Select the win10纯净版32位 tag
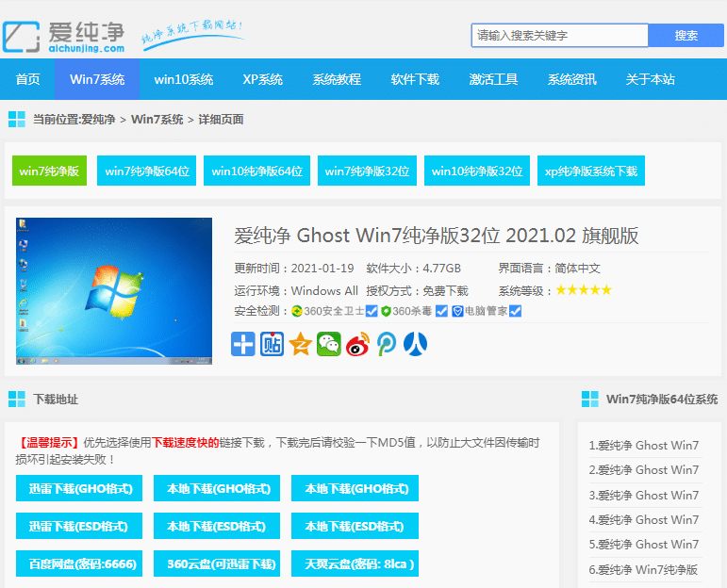Viewport: 727px width, 588px height. pos(477,171)
